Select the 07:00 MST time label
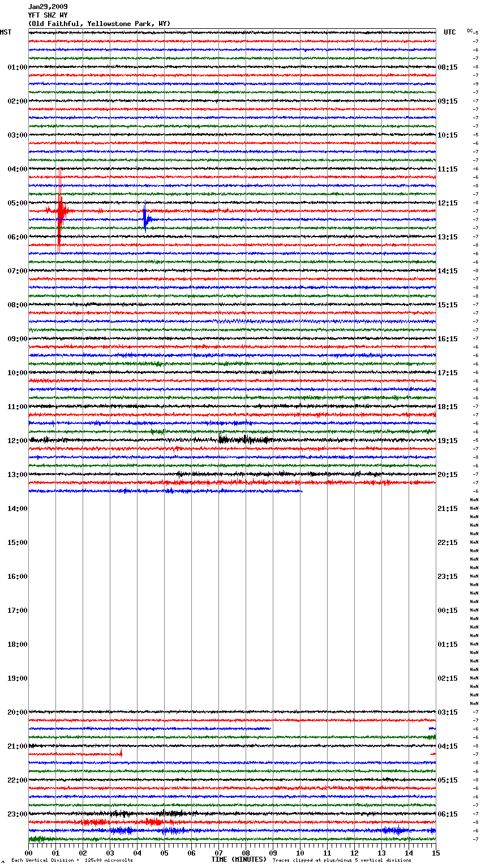The image size is (481, 868). click(18, 271)
